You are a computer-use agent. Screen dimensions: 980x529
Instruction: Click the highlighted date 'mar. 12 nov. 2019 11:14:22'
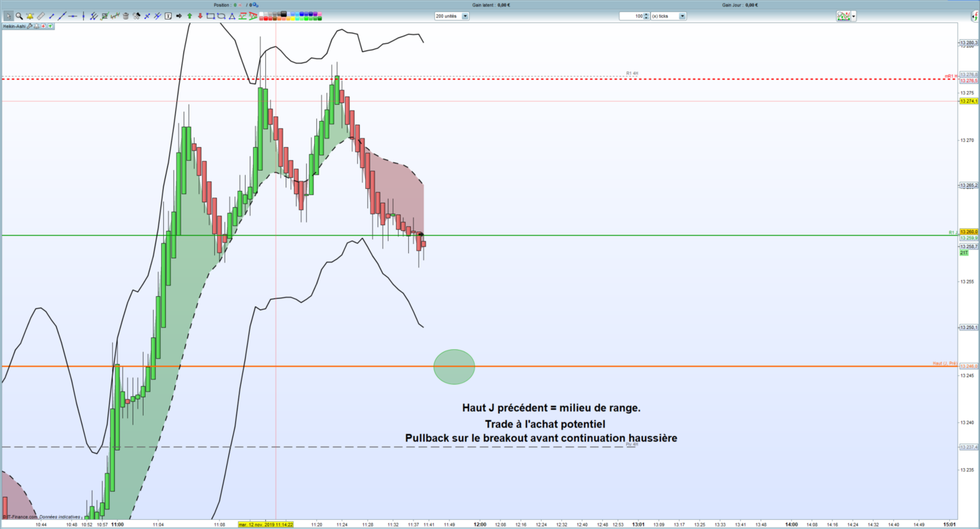[266, 524]
